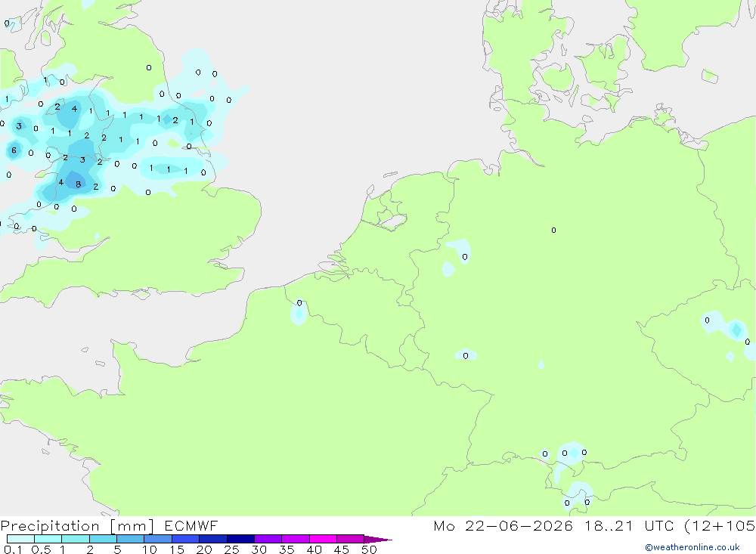Select the '(12+105' forecast offset text
756x554 pixels.
point(720,526)
